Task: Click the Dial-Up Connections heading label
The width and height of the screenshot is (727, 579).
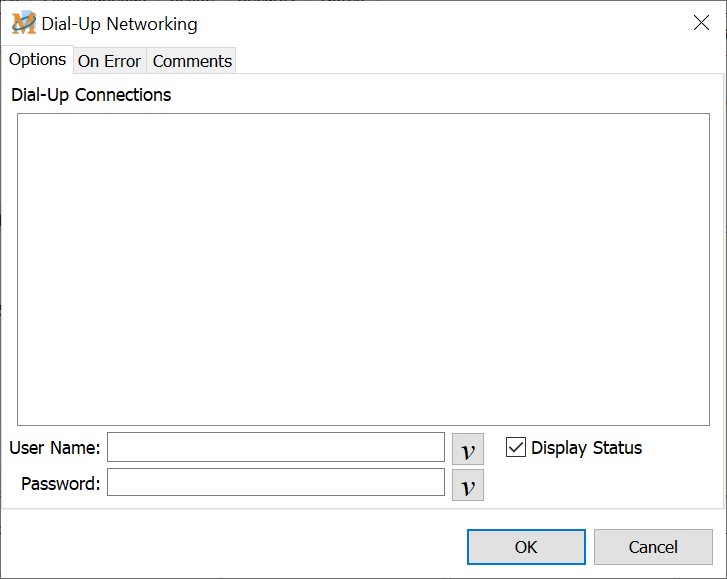Action: 91,95
